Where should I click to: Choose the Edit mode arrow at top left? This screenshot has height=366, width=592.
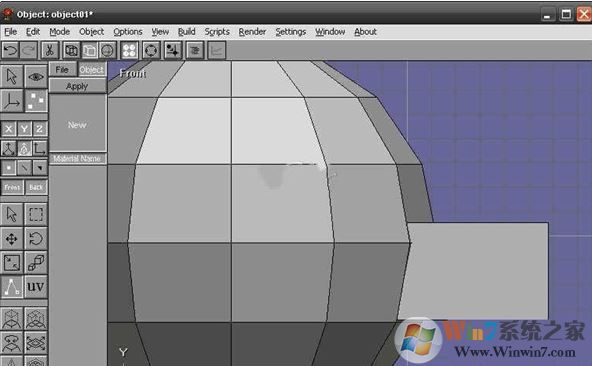pyautogui.click(x=12, y=77)
